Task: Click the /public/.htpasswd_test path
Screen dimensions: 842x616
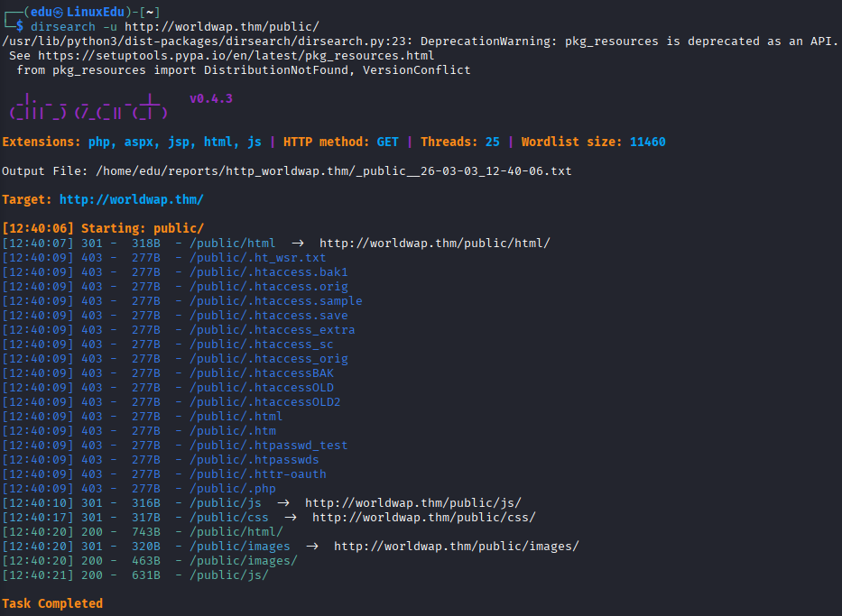Action: click(269, 446)
